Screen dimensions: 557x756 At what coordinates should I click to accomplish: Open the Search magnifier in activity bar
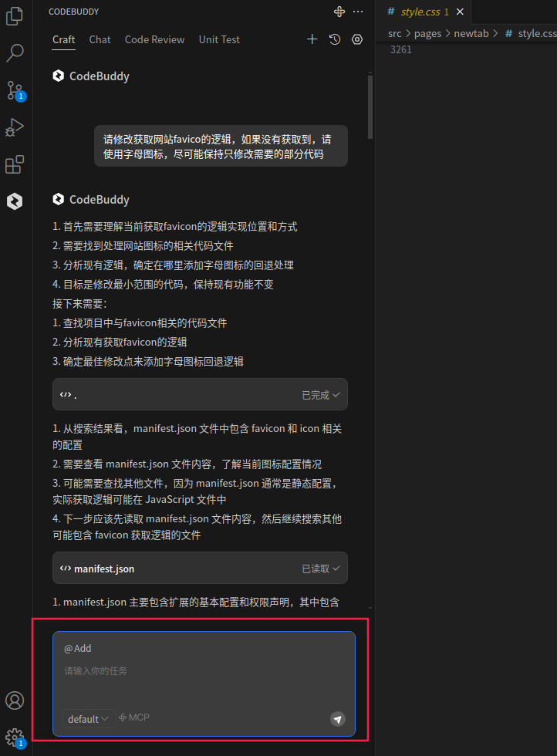point(15,53)
